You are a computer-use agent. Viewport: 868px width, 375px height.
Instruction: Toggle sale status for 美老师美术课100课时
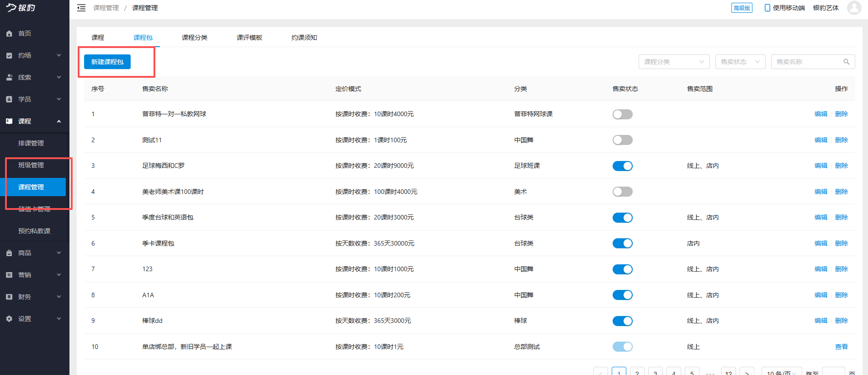(622, 192)
